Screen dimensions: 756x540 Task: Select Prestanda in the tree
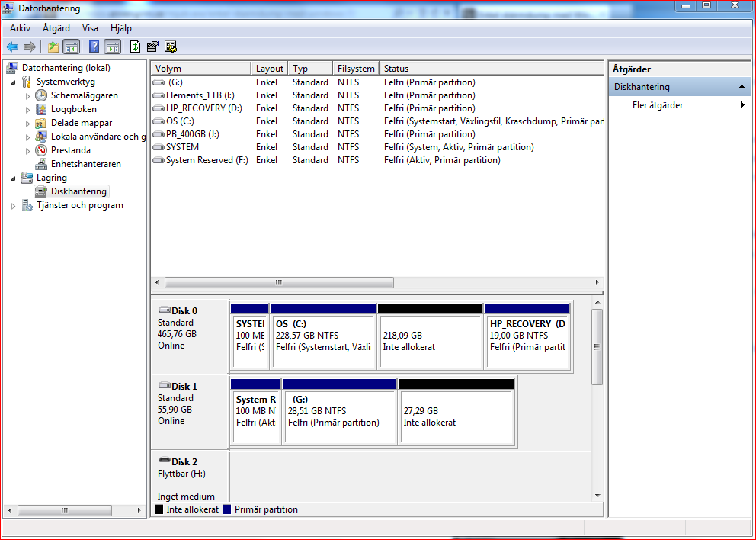tap(71, 150)
